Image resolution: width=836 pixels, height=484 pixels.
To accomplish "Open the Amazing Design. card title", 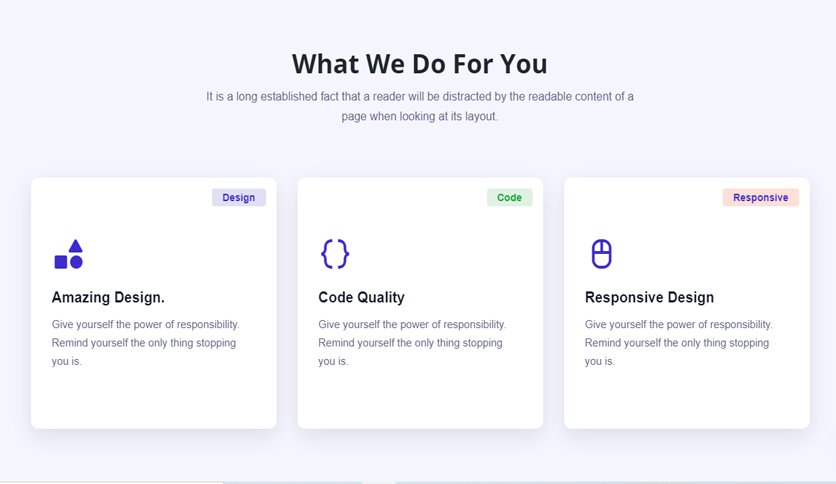I will pos(108,297).
